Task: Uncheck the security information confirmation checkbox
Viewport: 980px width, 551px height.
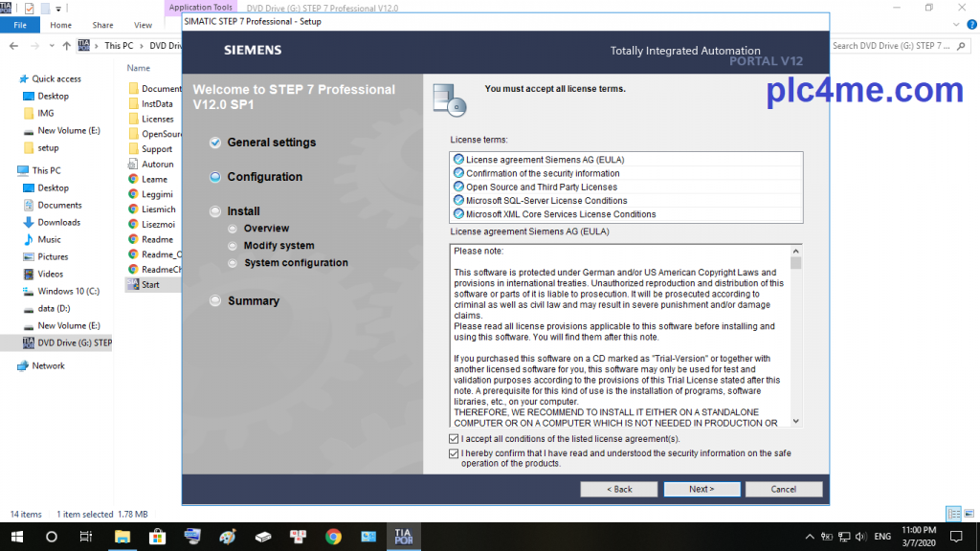Action: pyautogui.click(x=454, y=453)
